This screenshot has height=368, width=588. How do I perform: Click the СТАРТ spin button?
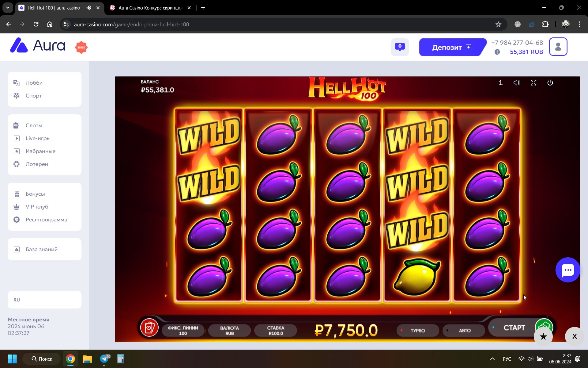coord(514,328)
